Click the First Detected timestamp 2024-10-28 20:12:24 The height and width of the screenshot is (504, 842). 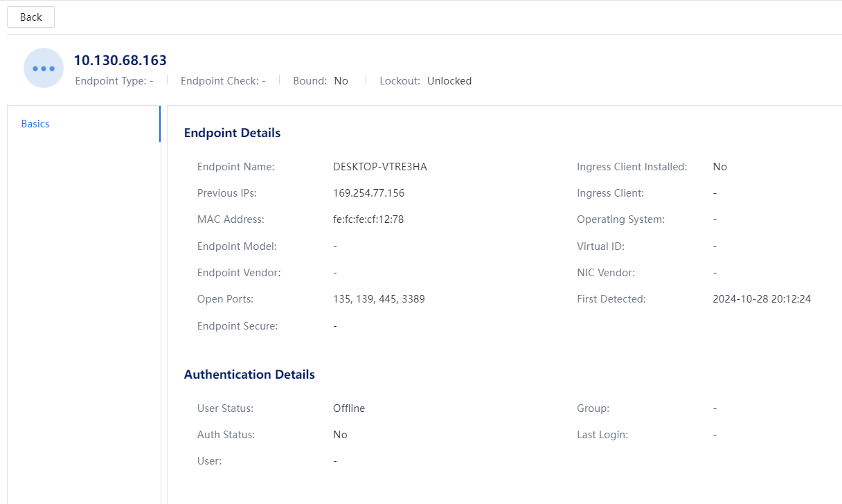(762, 299)
